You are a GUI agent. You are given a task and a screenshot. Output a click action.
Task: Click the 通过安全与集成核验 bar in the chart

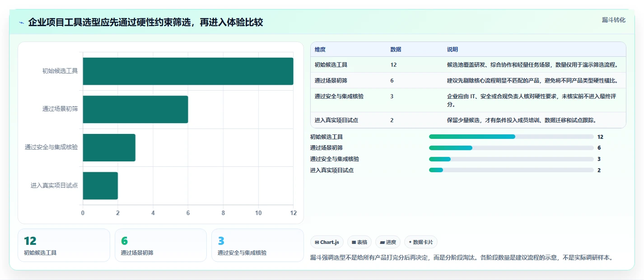pos(109,147)
